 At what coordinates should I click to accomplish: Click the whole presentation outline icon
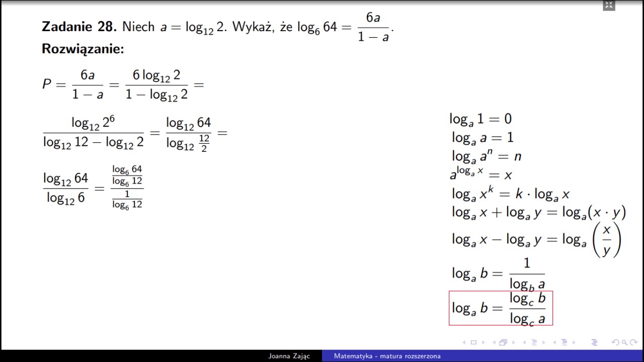pyautogui.click(x=594, y=342)
